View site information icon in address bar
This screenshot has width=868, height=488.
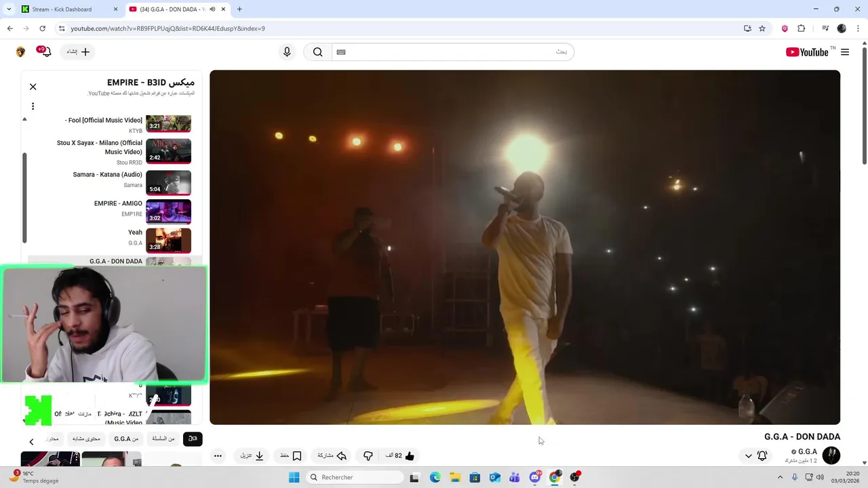pos(62,28)
